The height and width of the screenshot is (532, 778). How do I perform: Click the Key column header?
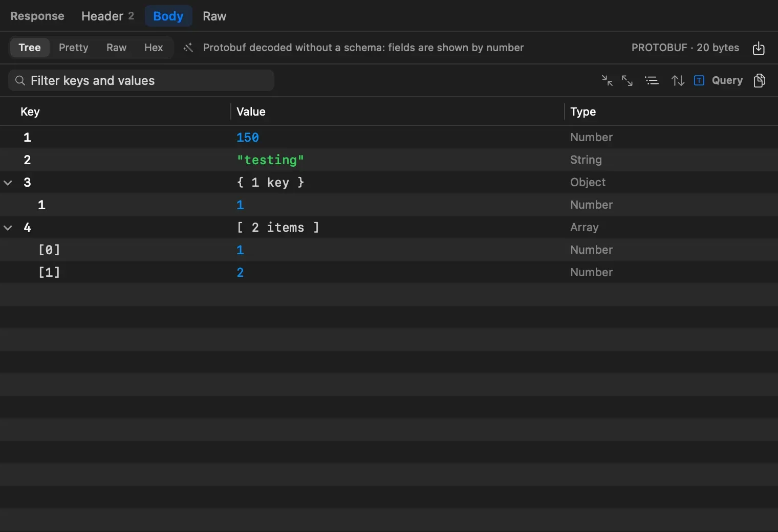click(x=30, y=112)
